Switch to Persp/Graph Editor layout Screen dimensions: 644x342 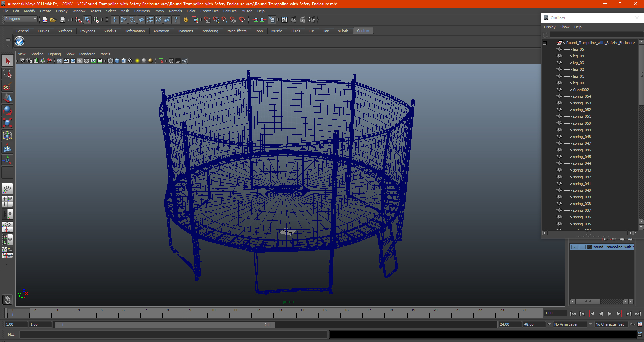click(x=7, y=227)
